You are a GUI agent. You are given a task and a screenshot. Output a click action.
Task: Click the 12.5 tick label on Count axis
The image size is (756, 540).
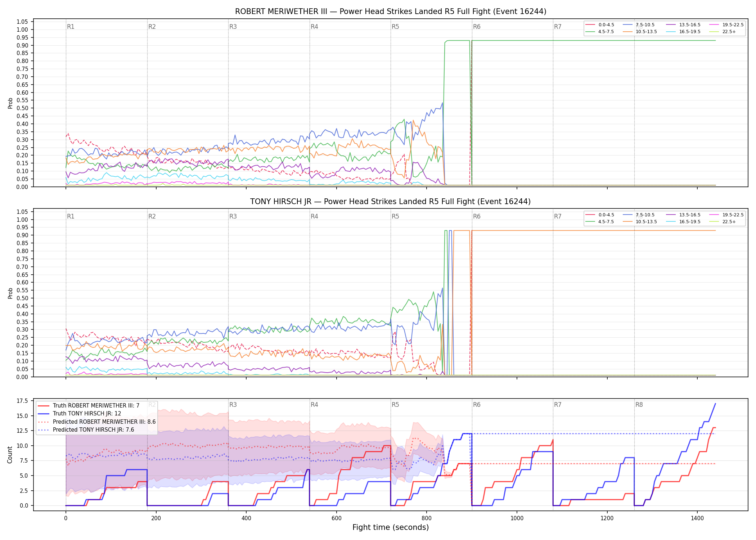[22, 431]
